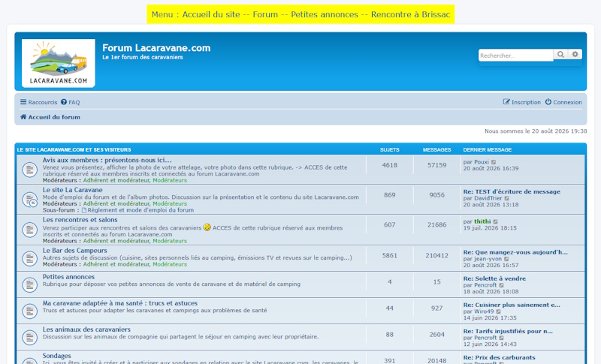
Task: Open the Raccourcis dropdown menu
Action: (39, 102)
